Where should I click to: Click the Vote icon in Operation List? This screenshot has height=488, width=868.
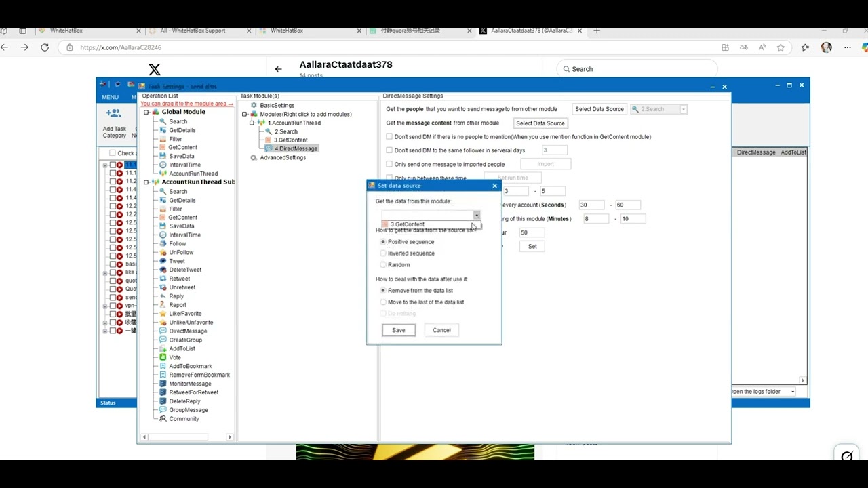tap(163, 357)
